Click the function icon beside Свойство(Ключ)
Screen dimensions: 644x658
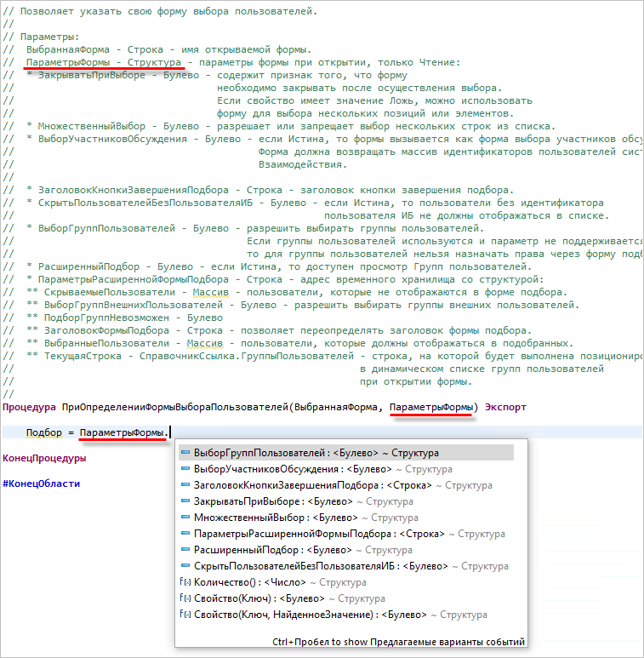tap(185, 599)
